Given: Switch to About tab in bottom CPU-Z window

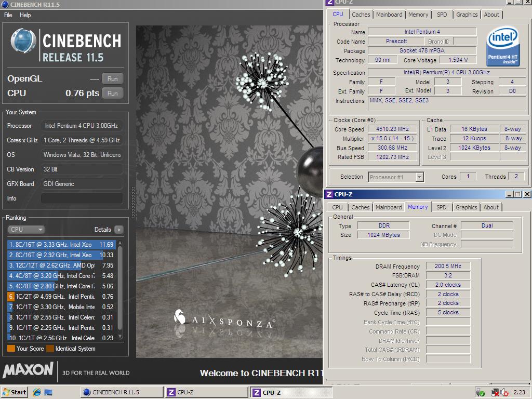Looking at the screenshot, I should coord(491,207).
